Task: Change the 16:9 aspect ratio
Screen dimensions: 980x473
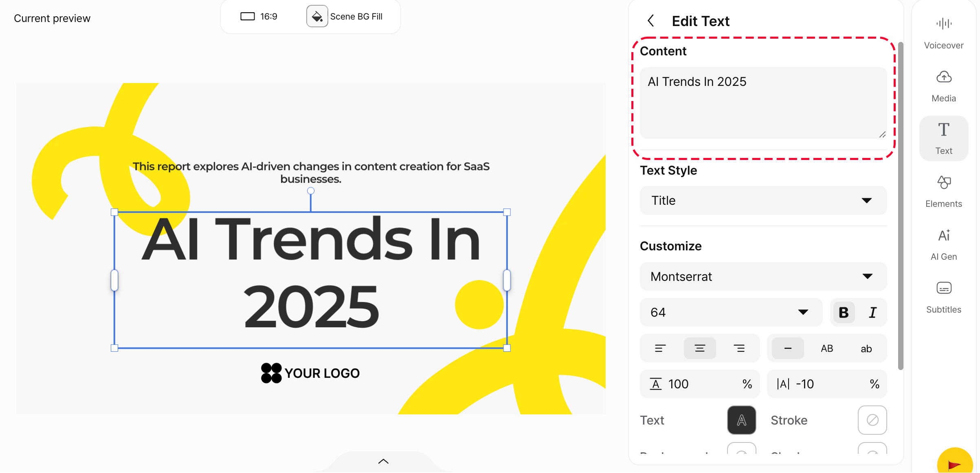Action: 259,16
